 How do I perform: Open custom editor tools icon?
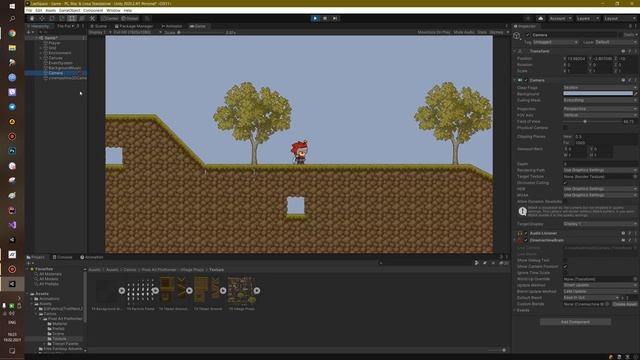pyautogui.click(x=92, y=18)
